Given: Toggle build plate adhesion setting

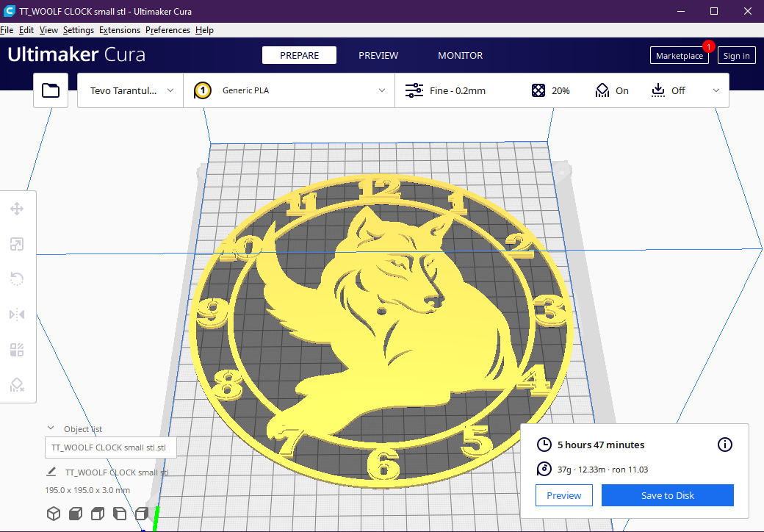Looking at the screenshot, I should click(668, 90).
